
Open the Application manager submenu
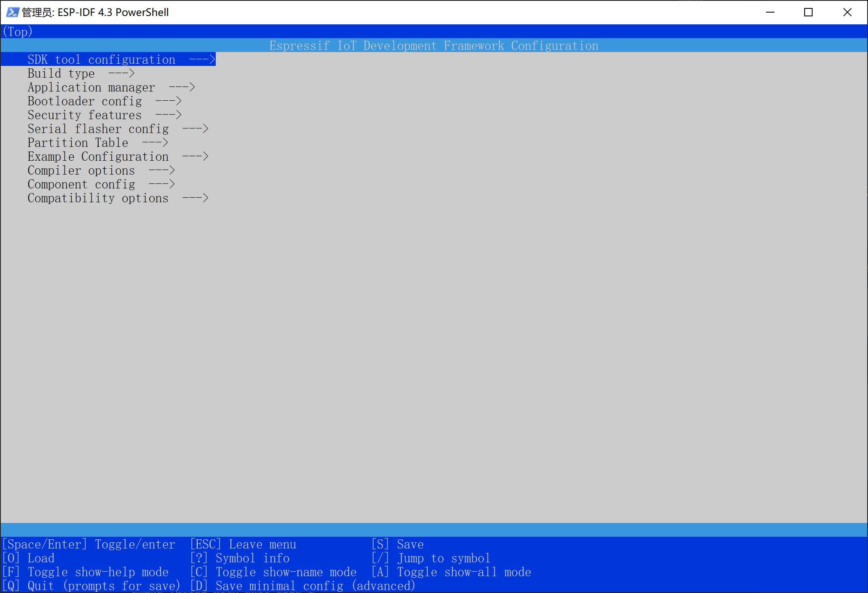[111, 87]
